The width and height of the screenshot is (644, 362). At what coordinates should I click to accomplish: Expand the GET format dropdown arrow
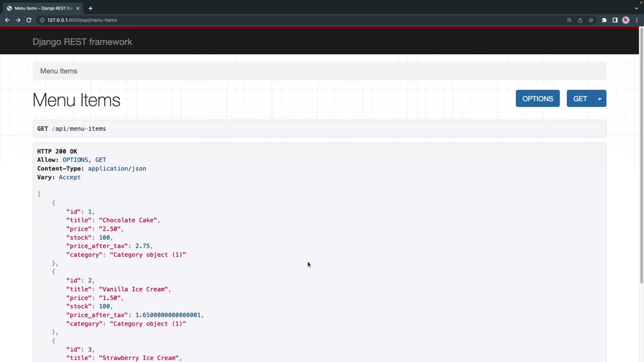click(x=600, y=99)
